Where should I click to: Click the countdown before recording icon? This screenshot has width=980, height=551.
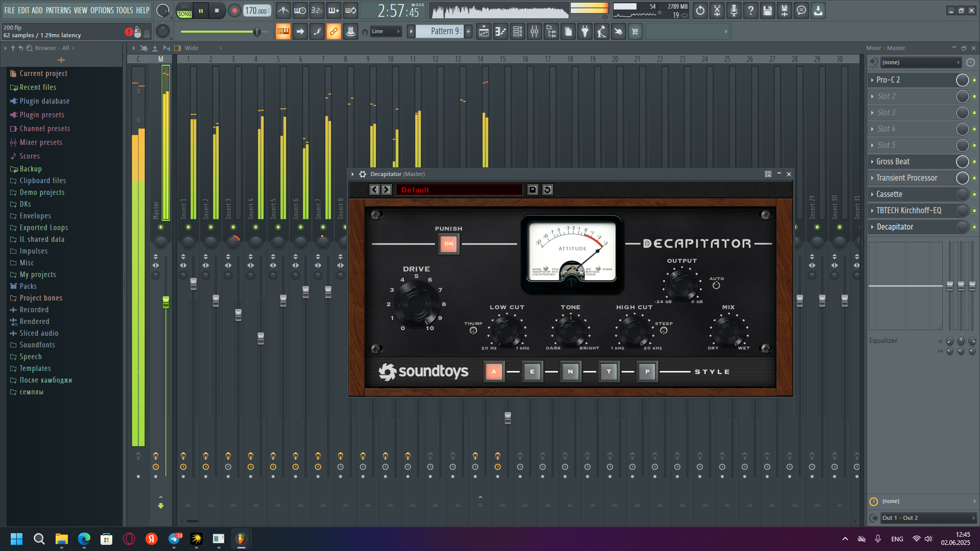317,10
